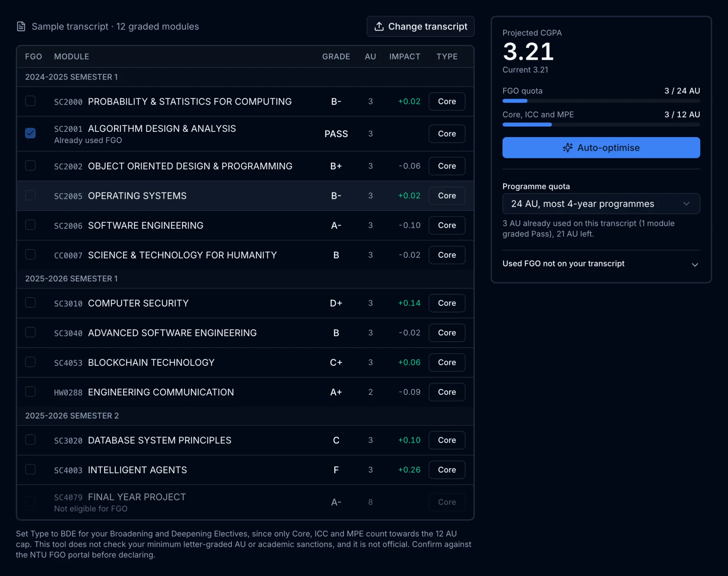Untick FGO checkbox for SC2001 Algorithm Design

[x=30, y=133]
